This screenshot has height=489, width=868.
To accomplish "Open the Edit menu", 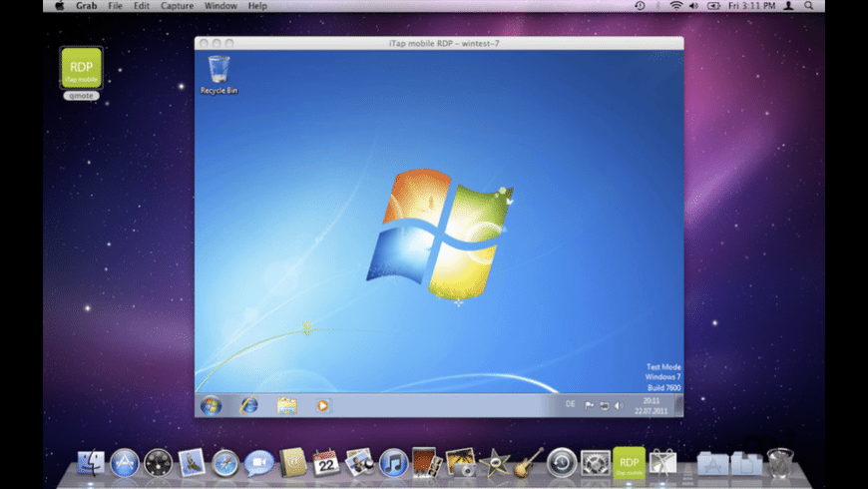I will [141, 6].
